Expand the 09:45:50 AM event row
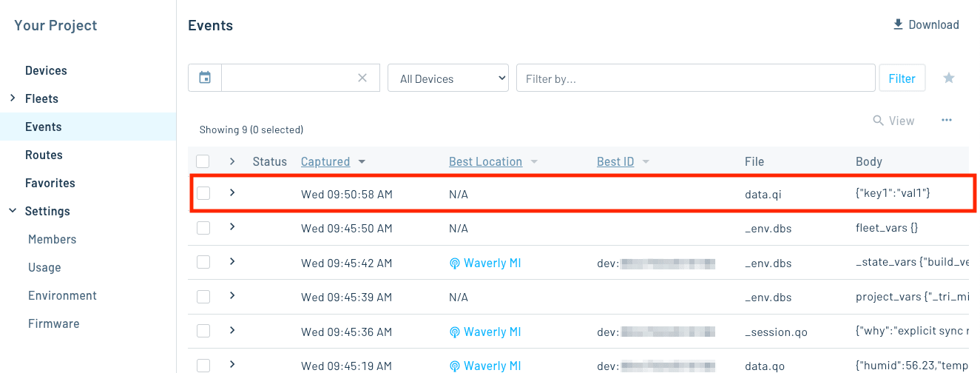 tap(232, 226)
